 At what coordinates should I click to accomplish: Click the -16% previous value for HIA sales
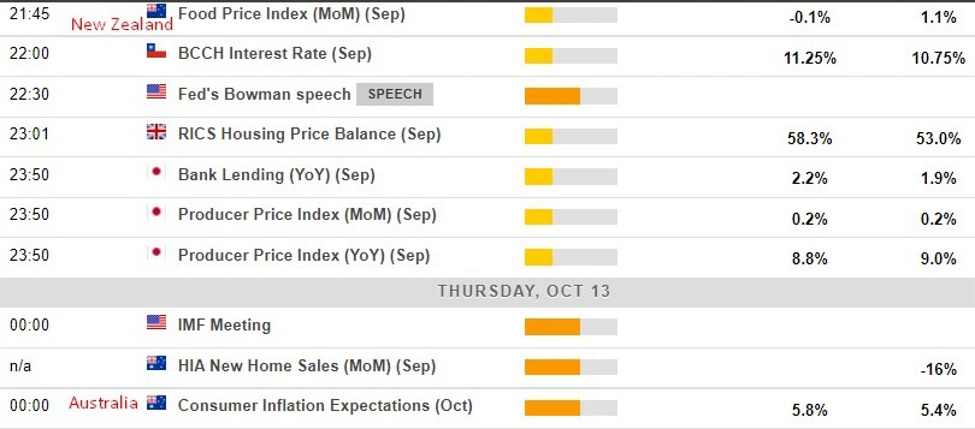[939, 369]
